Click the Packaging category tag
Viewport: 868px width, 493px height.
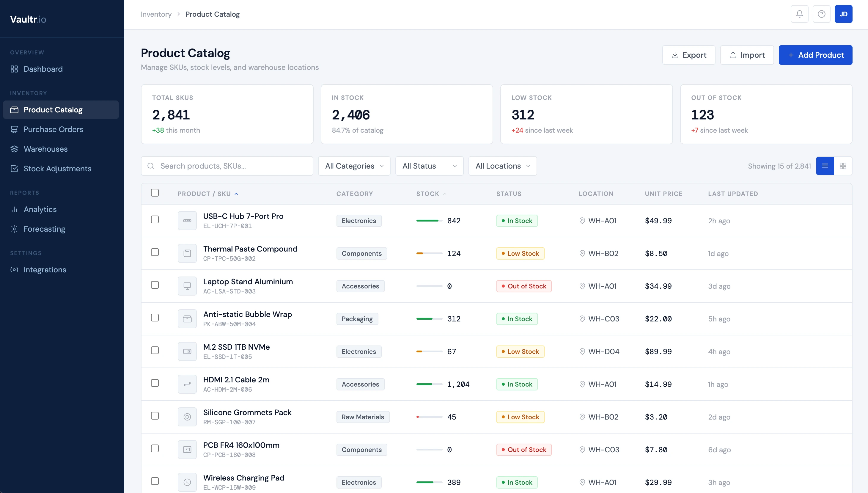click(357, 319)
